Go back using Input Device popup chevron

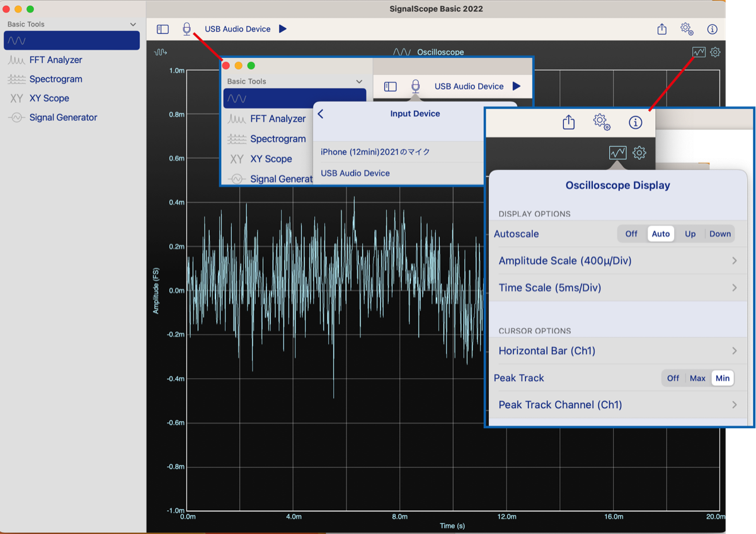pyautogui.click(x=321, y=114)
